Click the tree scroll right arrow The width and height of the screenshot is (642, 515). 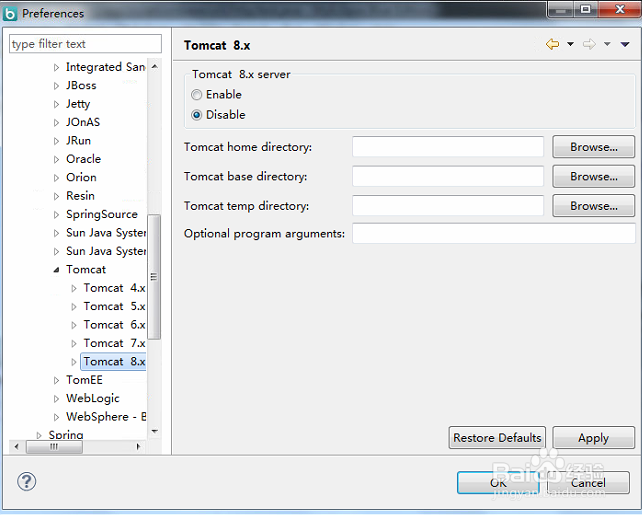(138, 447)
